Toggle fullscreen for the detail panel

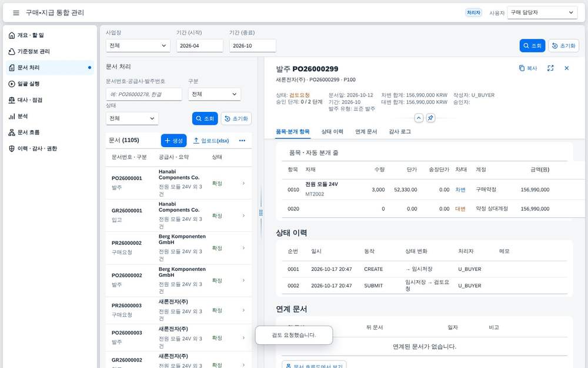(550, 68)
